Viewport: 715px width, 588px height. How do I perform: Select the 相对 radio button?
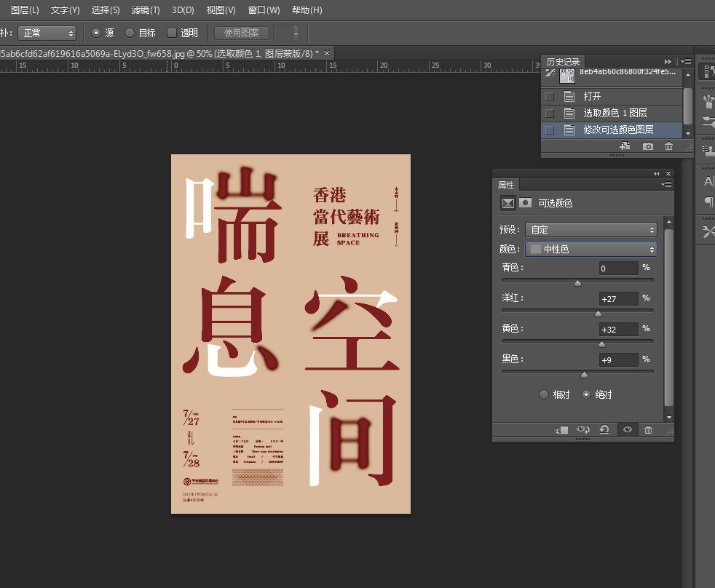click(544, 394)
